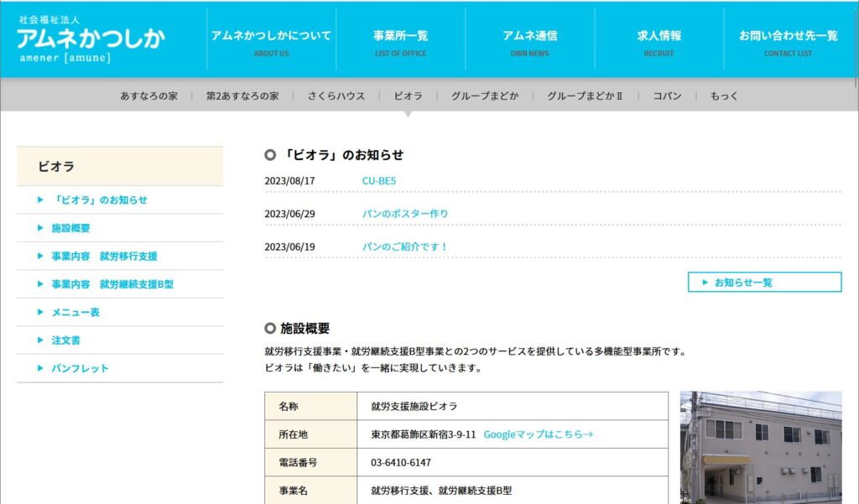Open Googleマップはこちら link
This screenshot has width=859, height=504.
(538, 434)
